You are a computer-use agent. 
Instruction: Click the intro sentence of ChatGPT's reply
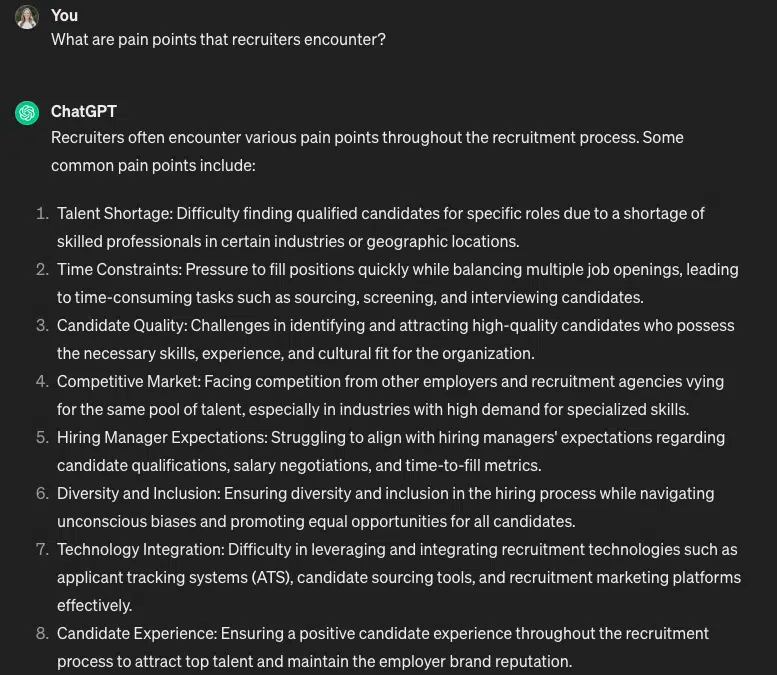367,137
